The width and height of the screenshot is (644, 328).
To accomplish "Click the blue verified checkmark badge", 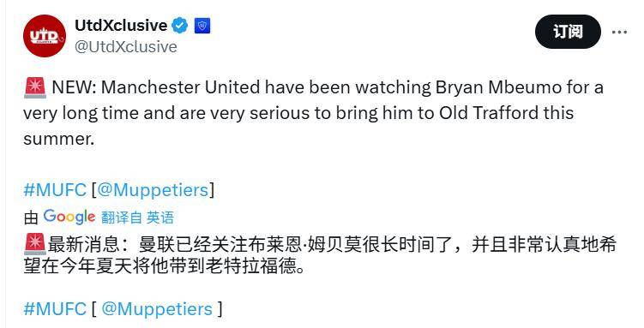I will coord(179,26).
